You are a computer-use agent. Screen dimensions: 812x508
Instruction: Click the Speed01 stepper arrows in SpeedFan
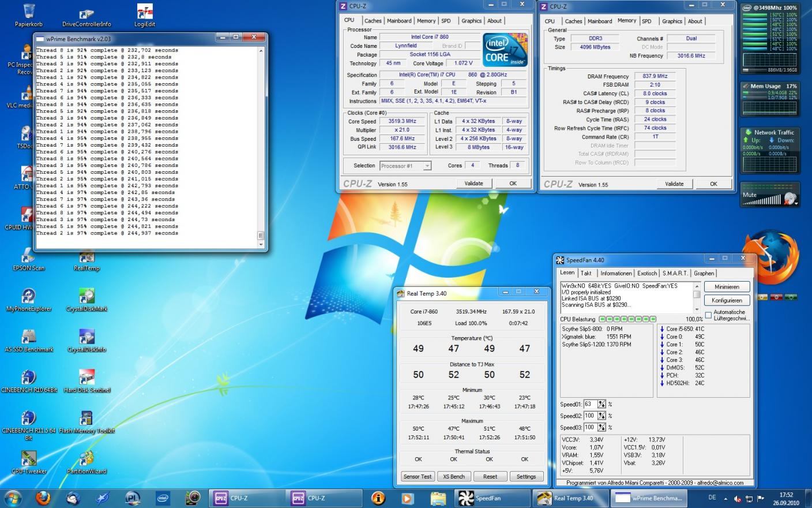[x=602, y=404]
